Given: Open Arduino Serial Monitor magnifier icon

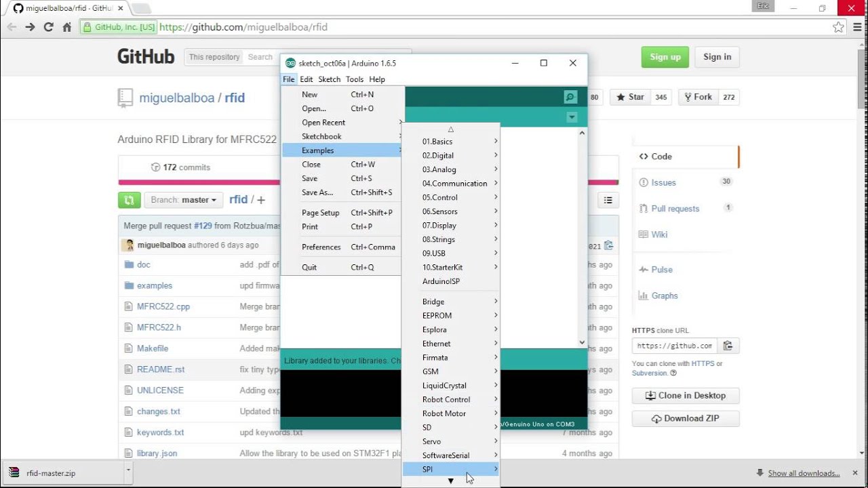Looking at the screenshot, I should 570,97.
